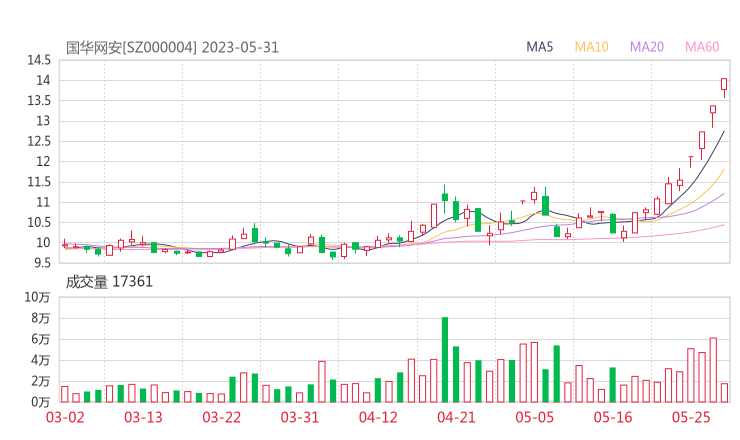Image resolution: width=740 pixels, height=440 pixels.
Task: Click the 11.5 price axis label
Action: pyautogui.click(x=39, y=182)
